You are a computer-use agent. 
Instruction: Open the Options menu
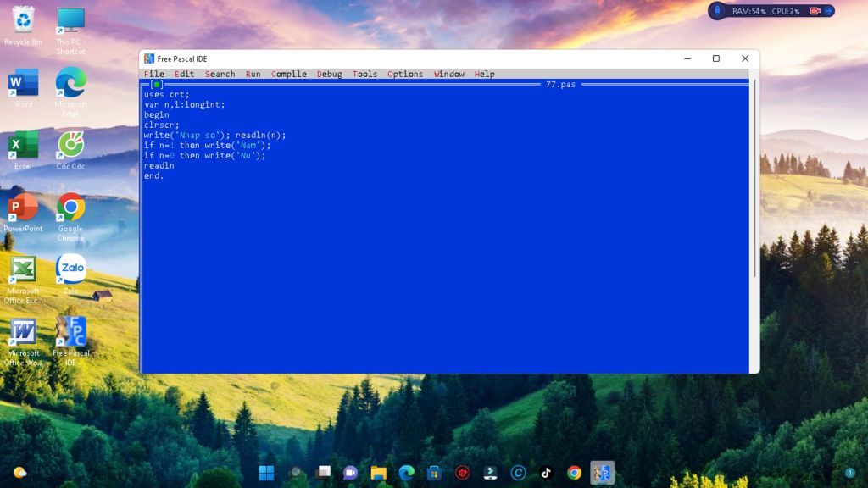point(404,74)
